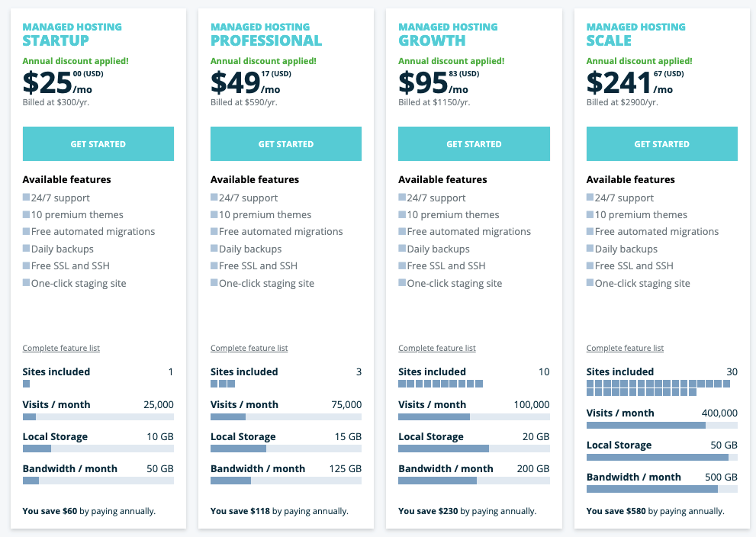Open Complete feature list for Scale
Image resolution: width=756 pixels, height=537 pixels.
(x=624, y=348)
